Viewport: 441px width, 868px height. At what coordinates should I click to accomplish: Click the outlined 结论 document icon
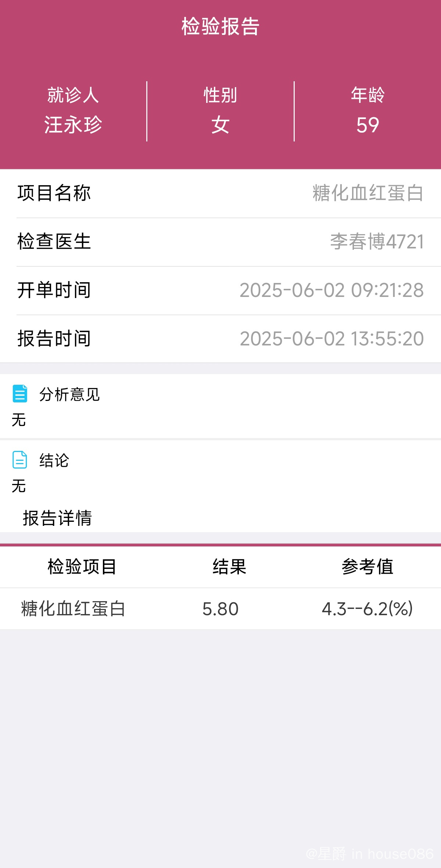click(x=20, y=460)
